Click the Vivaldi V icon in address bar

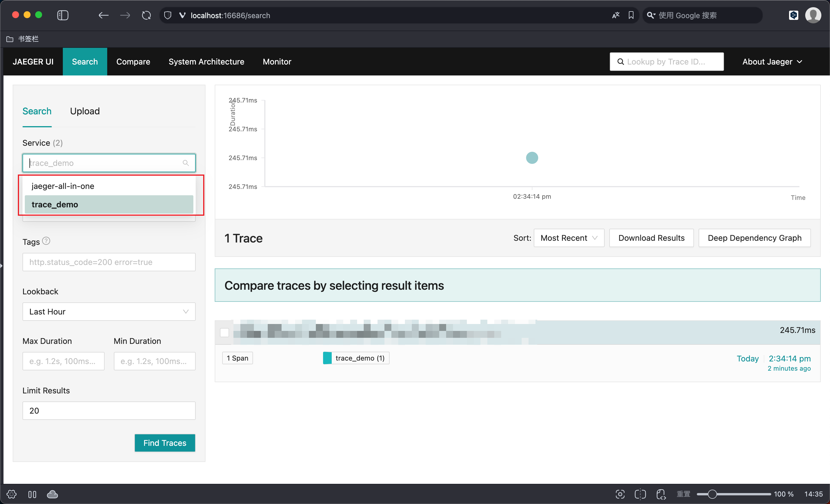click(x=182, y=15)
